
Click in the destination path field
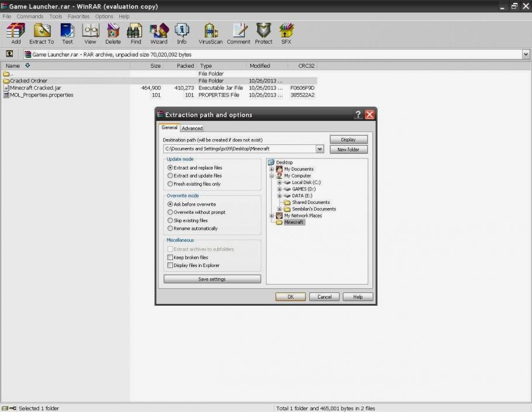point(240,149)
